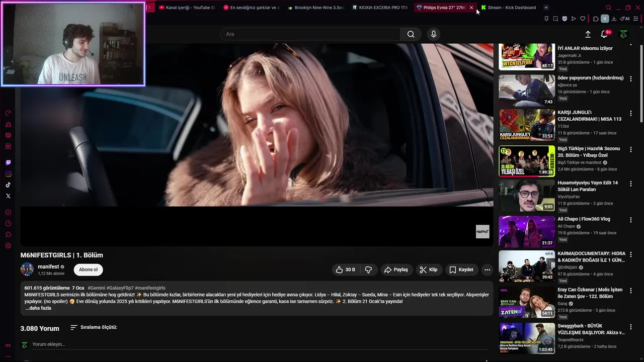644x362 pixels.
Task: Open the manifest channel name link
Action: 48,266
